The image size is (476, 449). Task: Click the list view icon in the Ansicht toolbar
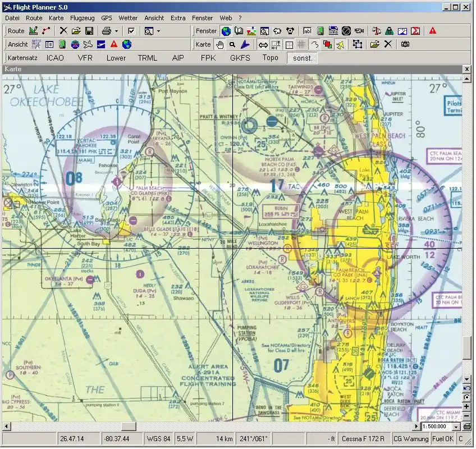pyautogui.click(x=49, y=45)
